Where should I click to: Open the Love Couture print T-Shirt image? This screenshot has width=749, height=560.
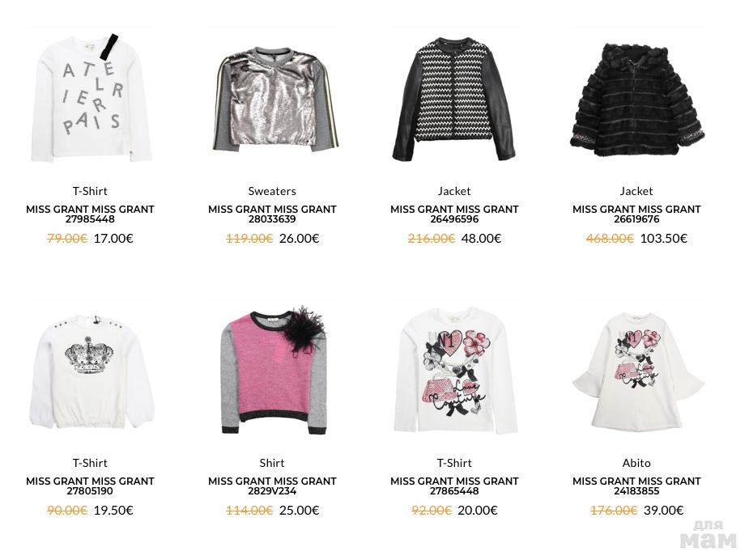tap(454, 370)
